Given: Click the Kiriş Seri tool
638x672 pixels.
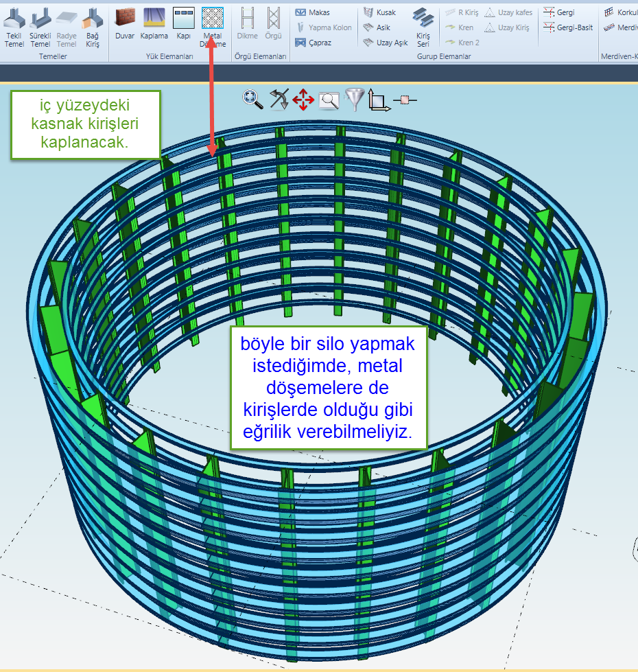Looking at the screenshot, I should click(423, 26).
